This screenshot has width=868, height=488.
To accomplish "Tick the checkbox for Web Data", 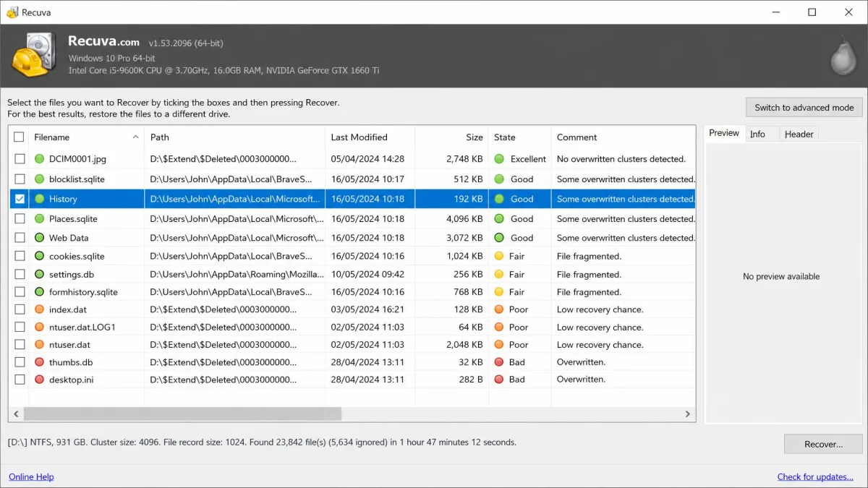I will pyautogui.click(x=20, y=238).
